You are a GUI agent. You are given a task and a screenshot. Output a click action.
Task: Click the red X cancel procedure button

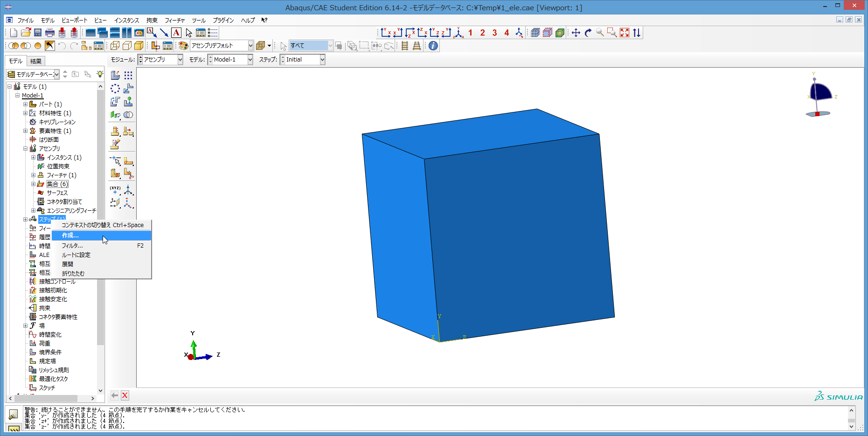tap(125, 395)
